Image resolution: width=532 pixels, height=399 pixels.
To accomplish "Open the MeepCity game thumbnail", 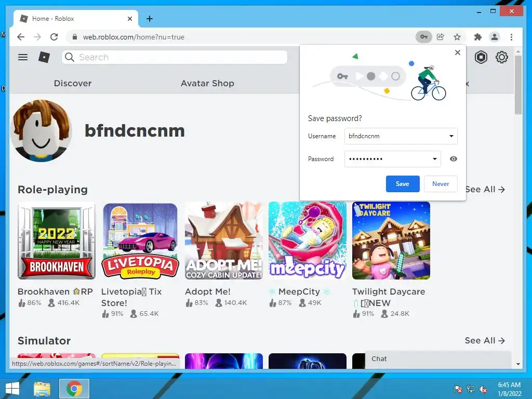I will coord(308,241).
